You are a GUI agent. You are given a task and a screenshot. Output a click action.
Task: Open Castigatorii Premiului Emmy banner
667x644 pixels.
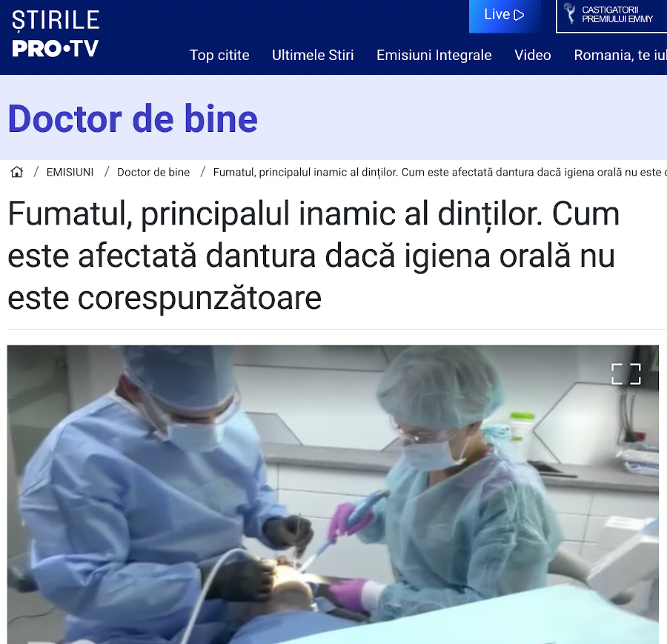coord(611,16)
